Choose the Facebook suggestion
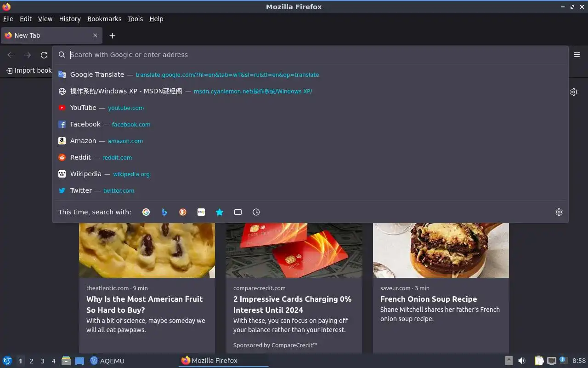 coord(311,124)
